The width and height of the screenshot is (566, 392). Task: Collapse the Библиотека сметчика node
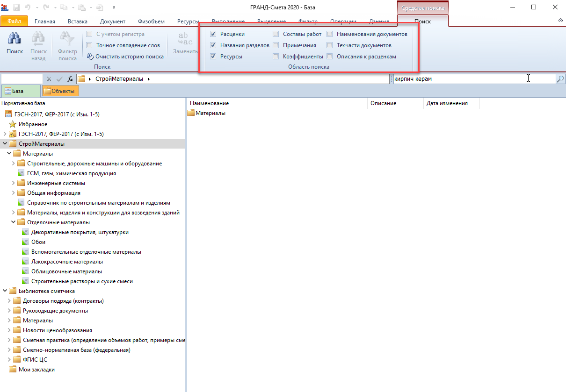click(5, 291)
